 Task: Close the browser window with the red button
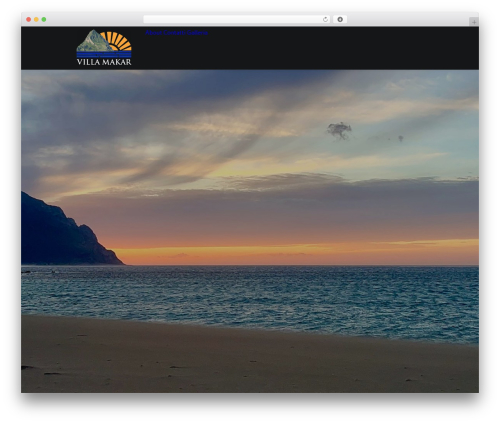point(29,20)
